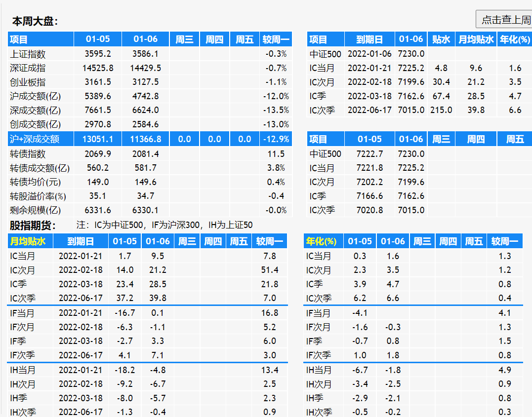This screenshot has height=417, width=532.
Task: Click IC次月 price 7202.2
Action: point(369,182)
